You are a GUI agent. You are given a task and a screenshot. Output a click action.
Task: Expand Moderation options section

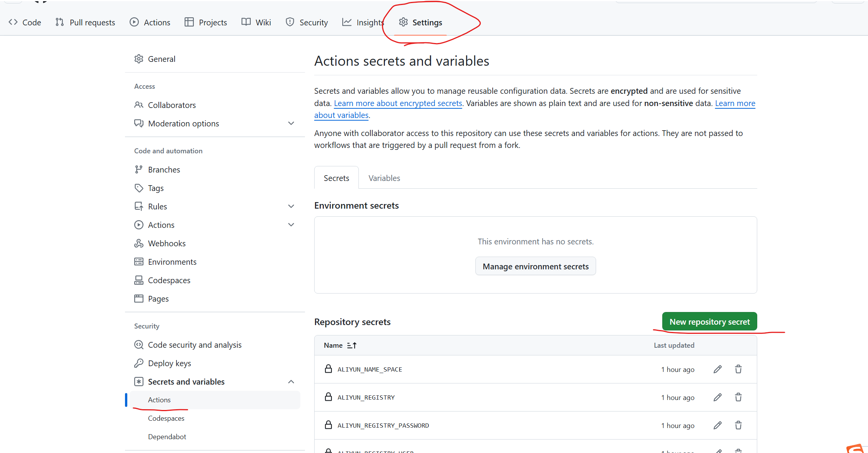point(291,123)
